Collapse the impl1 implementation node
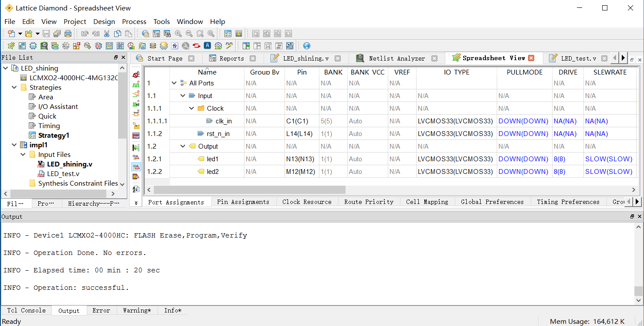This screenshot has width=644, height=326. 14,145
